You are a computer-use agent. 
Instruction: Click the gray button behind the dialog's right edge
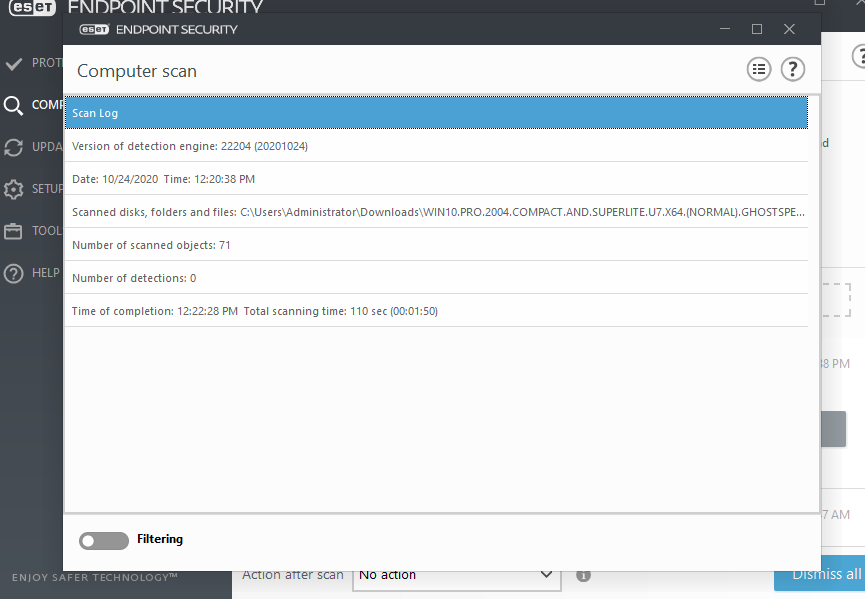[834, 429]
